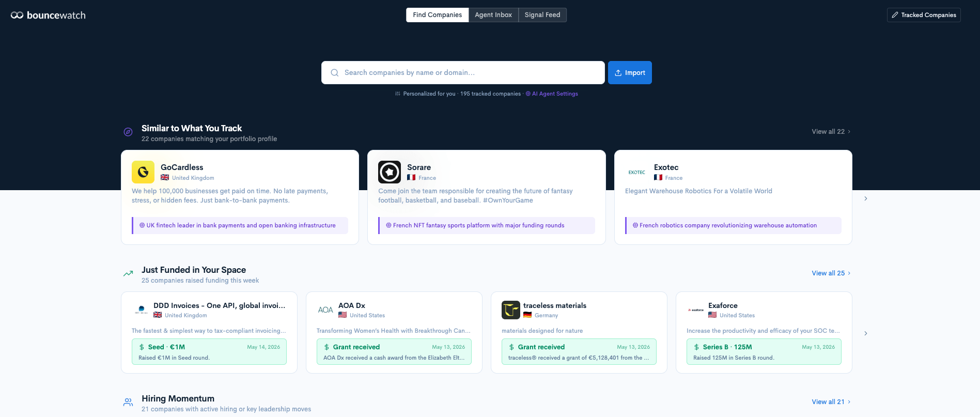Click the US flag under Exaforce

point(712,315)
